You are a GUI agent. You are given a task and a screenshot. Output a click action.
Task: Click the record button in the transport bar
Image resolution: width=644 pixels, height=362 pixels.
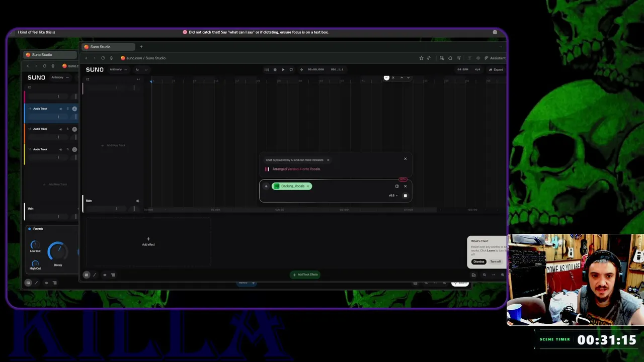pos(275,69)
